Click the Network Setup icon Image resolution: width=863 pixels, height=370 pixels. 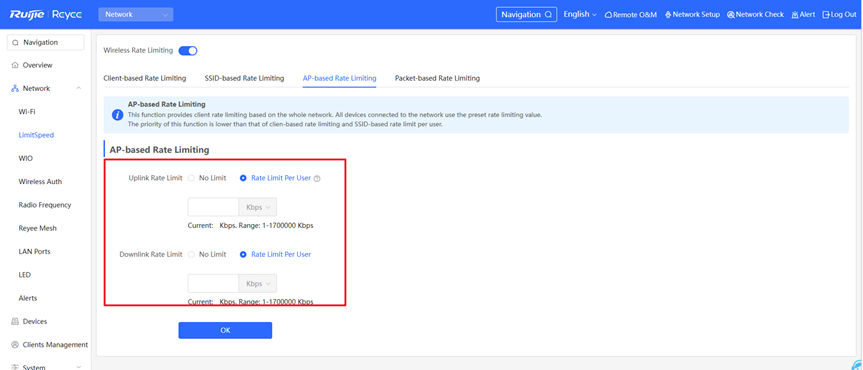(x=668, y=15)
